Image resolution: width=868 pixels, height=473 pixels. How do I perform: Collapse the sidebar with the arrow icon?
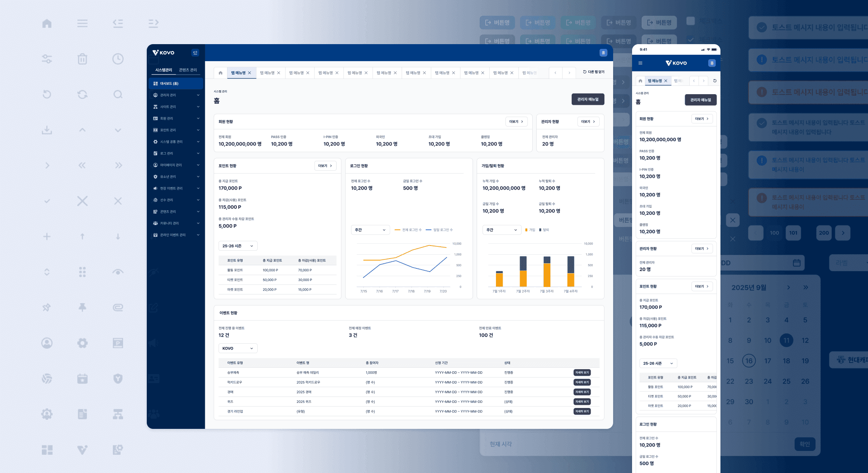(x=195, y=52)
